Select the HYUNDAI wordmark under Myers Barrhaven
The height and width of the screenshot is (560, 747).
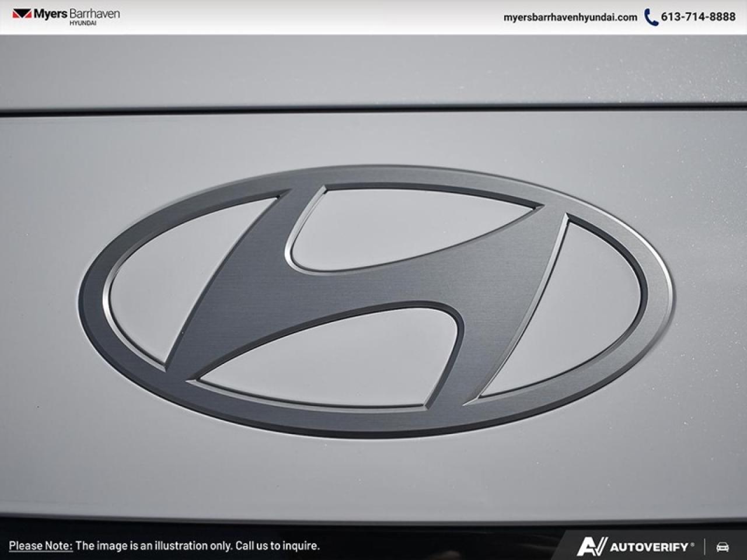[83, 23]
